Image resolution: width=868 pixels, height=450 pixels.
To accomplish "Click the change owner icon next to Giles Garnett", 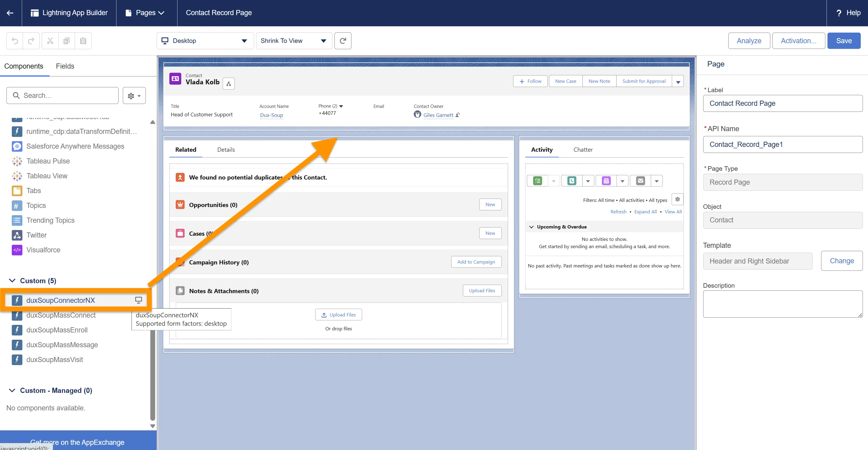I will pos(458,115).
